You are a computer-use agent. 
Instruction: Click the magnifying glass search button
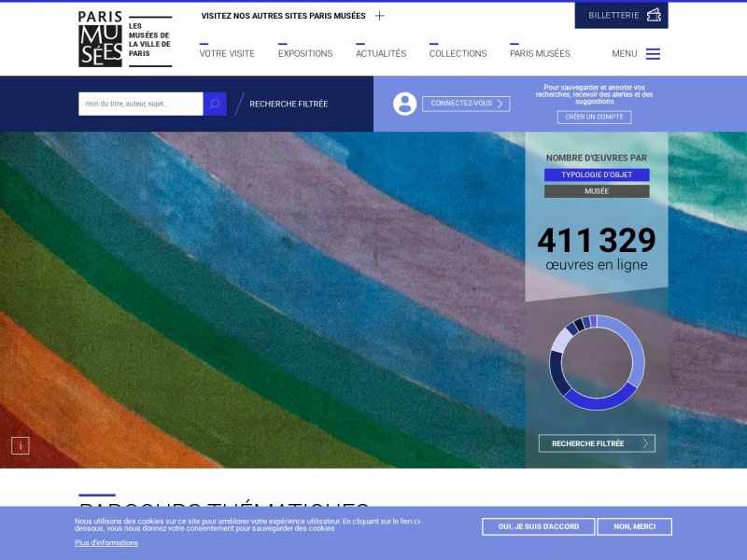215,104
